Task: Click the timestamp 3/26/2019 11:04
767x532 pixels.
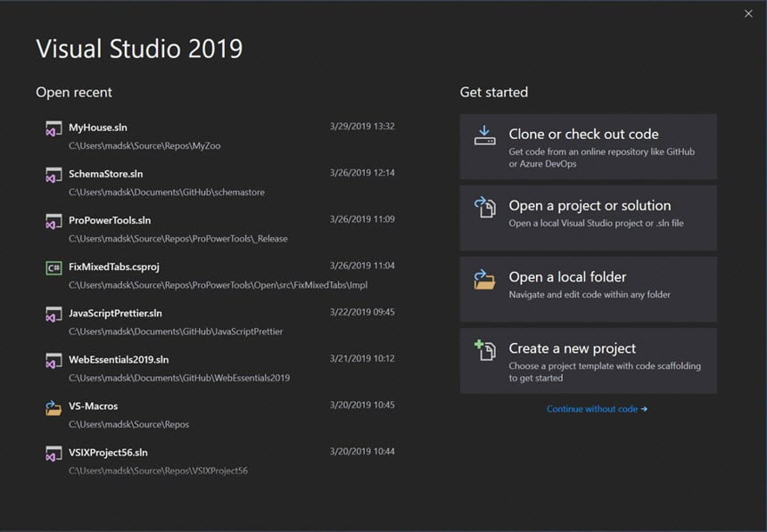Action: [x=362, y=266]
